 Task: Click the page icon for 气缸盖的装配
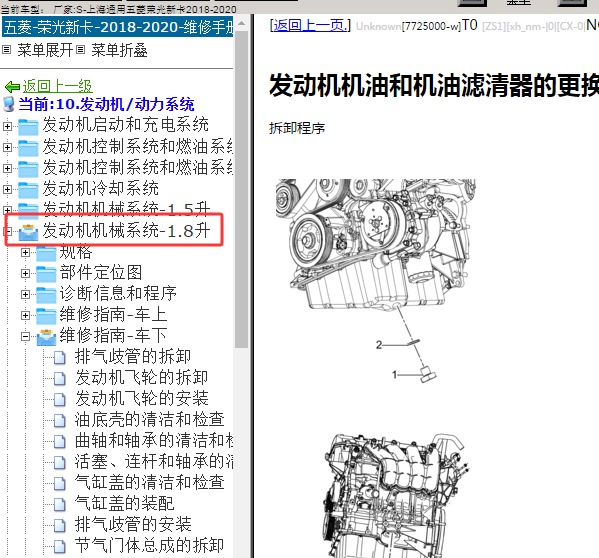click(x=60, y=505)
